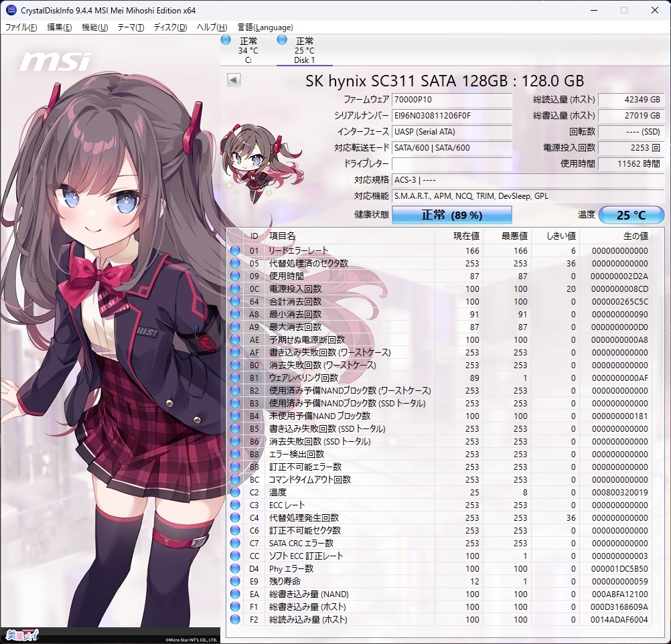Select the Disk 1 tab at 25 °C

304,50
